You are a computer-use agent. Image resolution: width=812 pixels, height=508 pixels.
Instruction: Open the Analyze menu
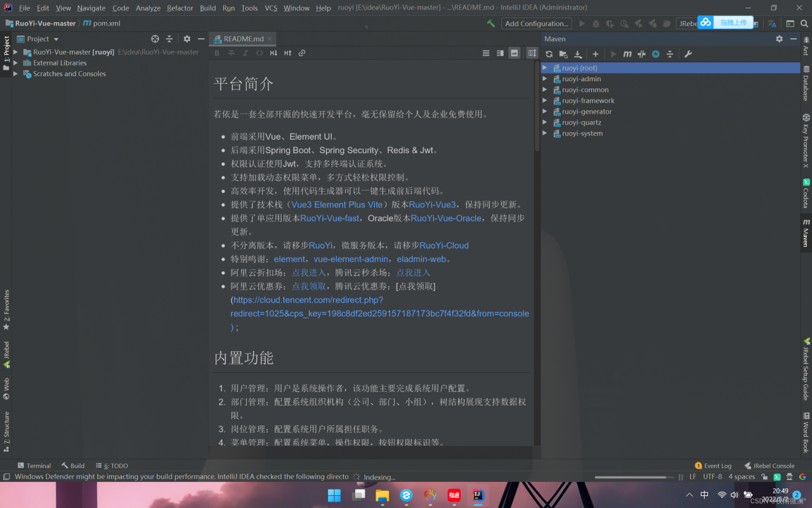[148, 8]
